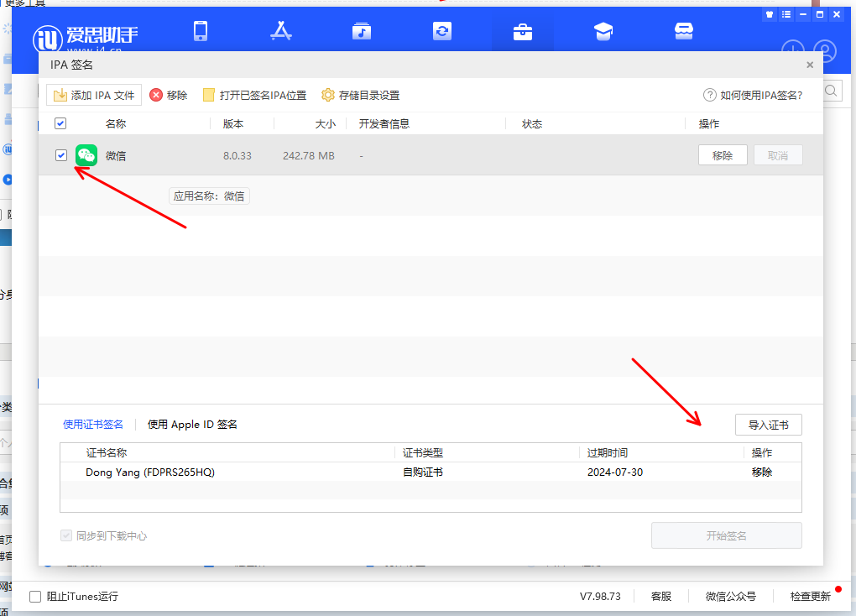Click 开始签名 button
Screen dimensions: 856x616
coord(727,535)
